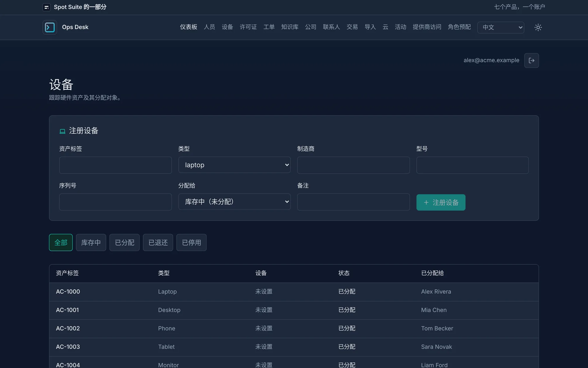
Task: Open the 提供商访问 navigation item
Action: click(427, 27)
